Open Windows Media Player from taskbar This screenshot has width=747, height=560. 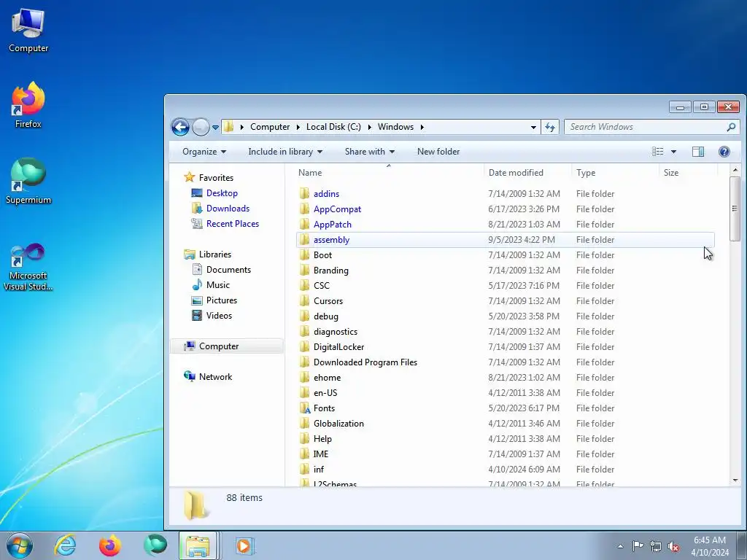[245, 545]
